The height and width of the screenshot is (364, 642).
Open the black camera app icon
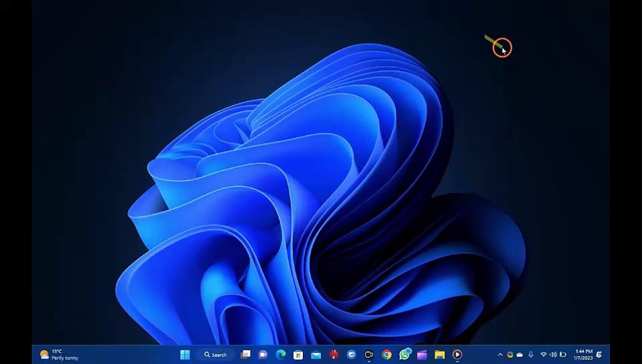[x=369, y=355]
